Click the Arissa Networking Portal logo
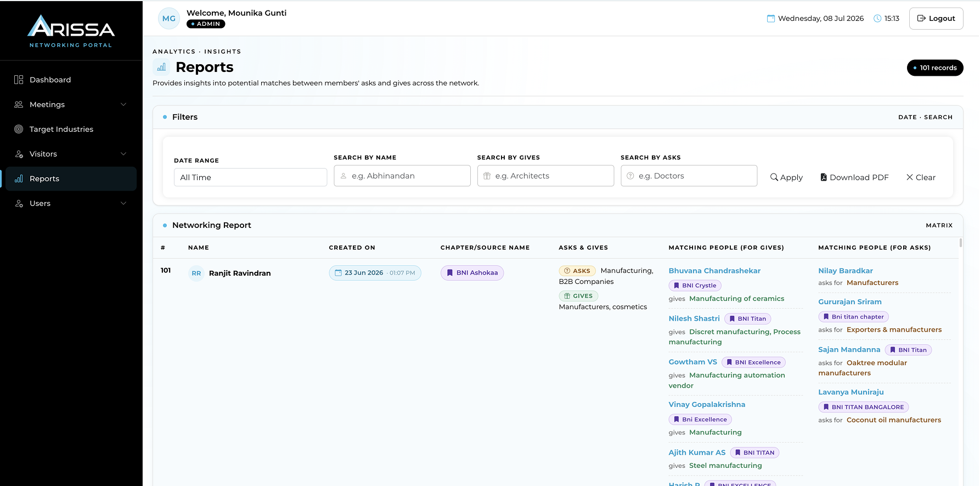 [71, 31]
